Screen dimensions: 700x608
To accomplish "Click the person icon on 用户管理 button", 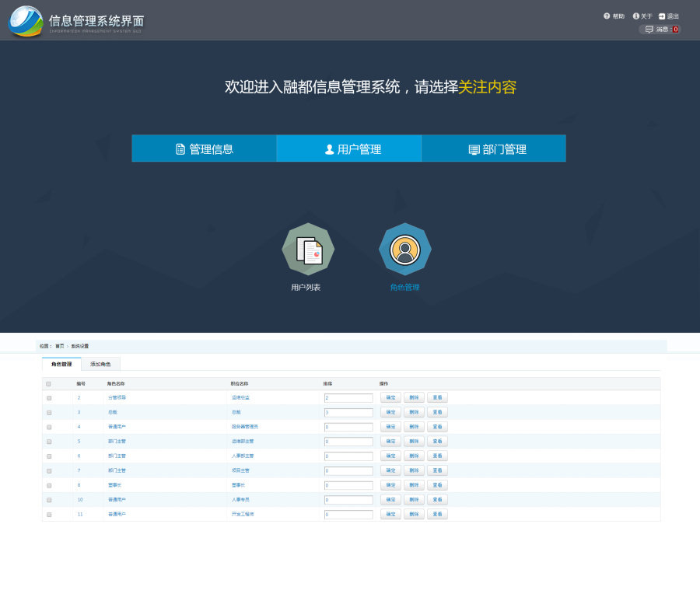I will coord(331,148).
